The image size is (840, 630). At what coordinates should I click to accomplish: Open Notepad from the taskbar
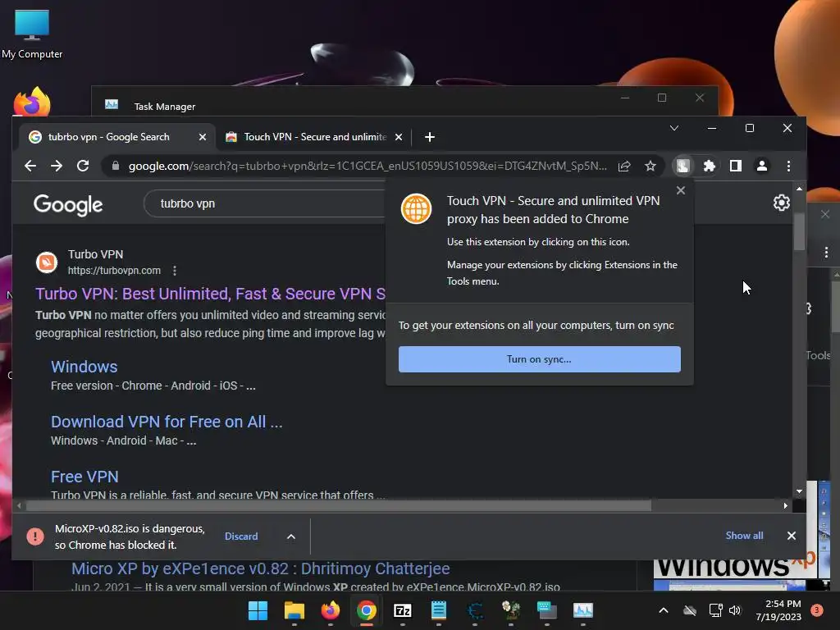point(439,610)
